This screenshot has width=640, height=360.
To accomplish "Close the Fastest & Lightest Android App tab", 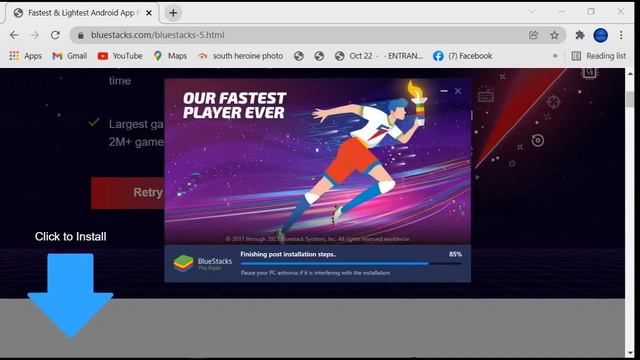I will point(149,13).
